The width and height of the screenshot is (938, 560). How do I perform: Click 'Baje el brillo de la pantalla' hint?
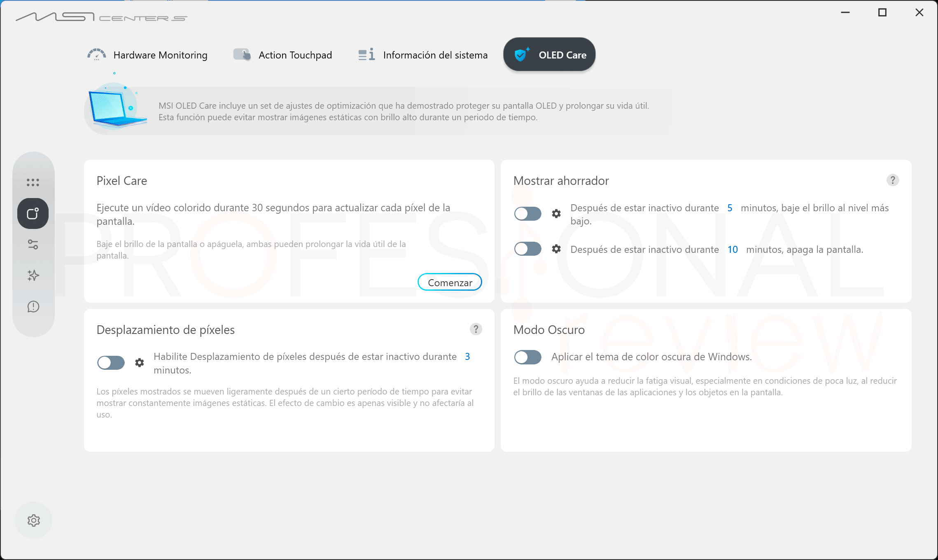pyautogui.click(x=251, y=250)
